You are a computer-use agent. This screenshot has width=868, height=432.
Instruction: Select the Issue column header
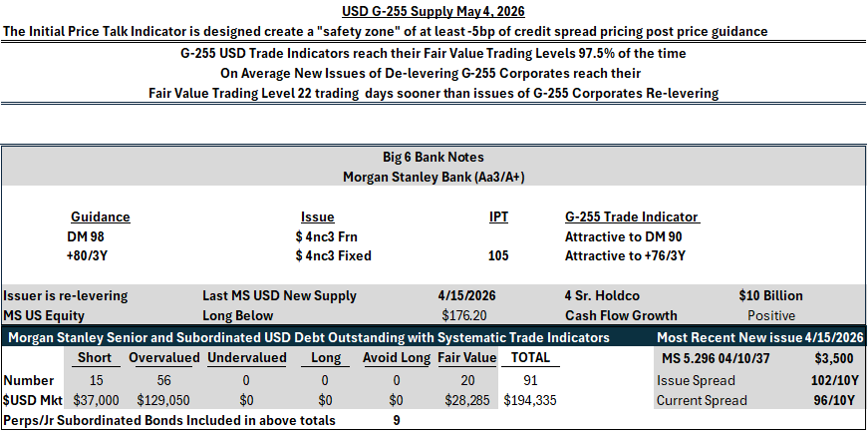(x=317, y=216)
